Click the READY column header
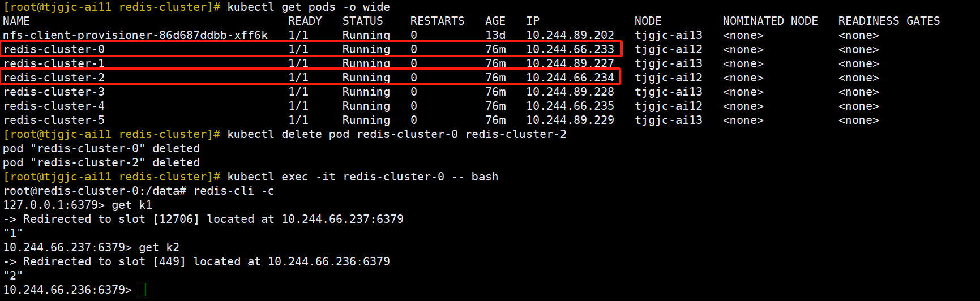This screenshot has height=301, width=980. (x=305, y=21)
